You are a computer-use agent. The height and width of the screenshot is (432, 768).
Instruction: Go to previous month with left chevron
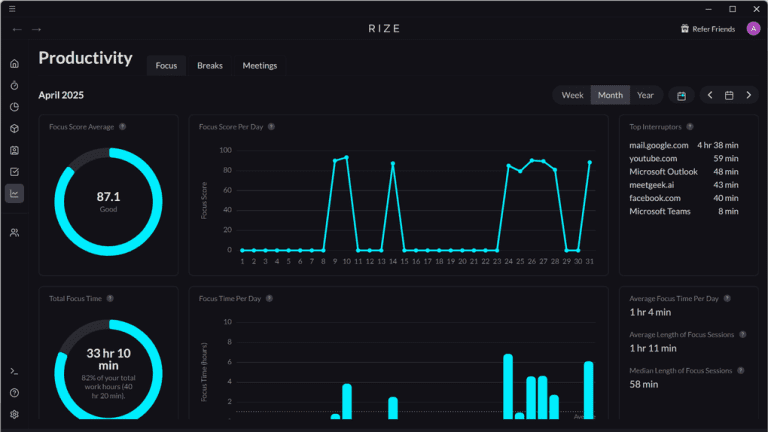710,95
